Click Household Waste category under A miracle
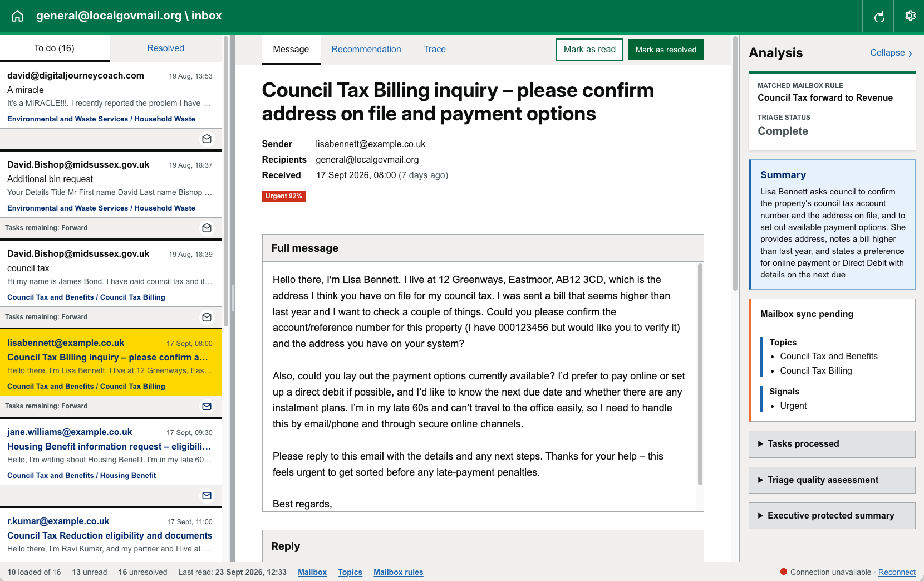This screenshot has width=924, height=581. [165, 119]
